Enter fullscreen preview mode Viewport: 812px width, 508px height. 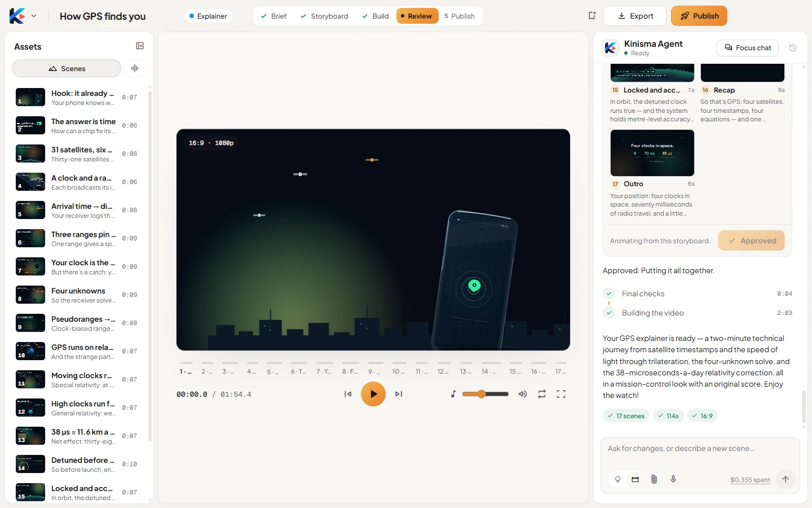click(x=561, y=394)
